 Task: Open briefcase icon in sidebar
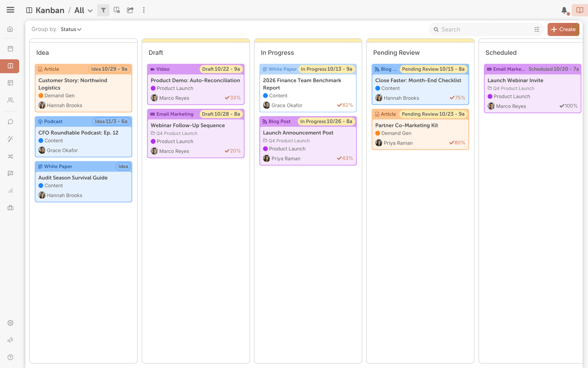[10, 208]
